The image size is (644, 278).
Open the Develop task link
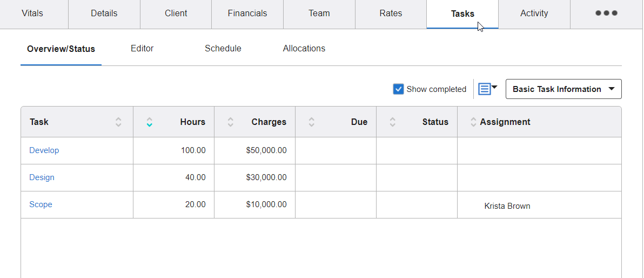(44, 150)
